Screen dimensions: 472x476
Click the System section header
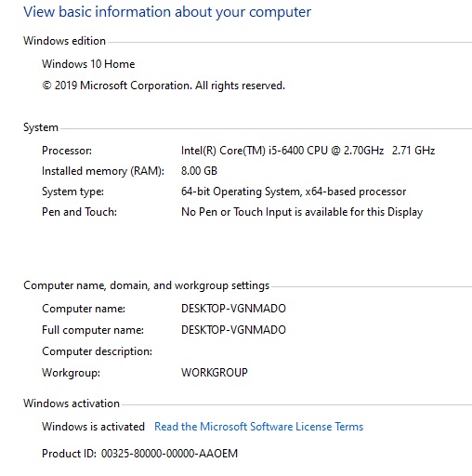(x=41, y=127)
